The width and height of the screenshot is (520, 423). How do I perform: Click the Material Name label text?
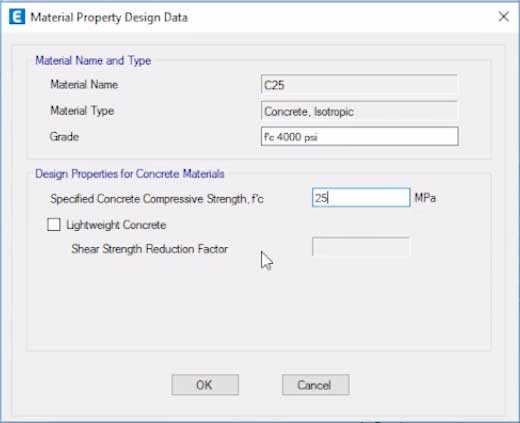tap(84, 84)
